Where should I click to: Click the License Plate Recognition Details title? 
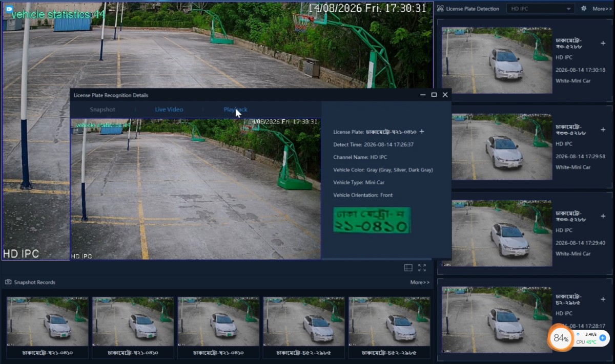(x=111, y=95)
